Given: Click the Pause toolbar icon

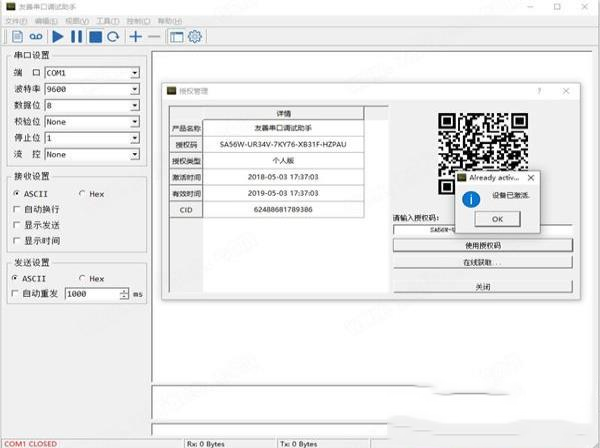Looking at the screenshot, I should 76,37.
